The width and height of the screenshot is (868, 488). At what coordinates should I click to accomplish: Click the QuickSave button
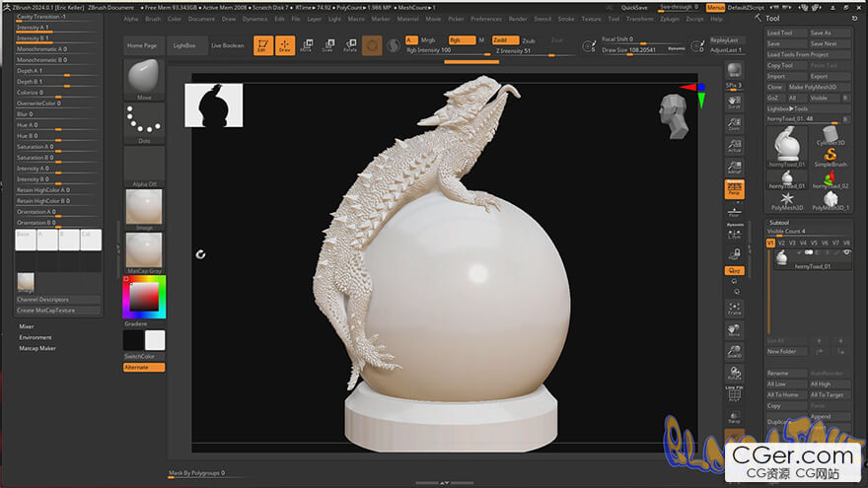(x=634, y=8)
